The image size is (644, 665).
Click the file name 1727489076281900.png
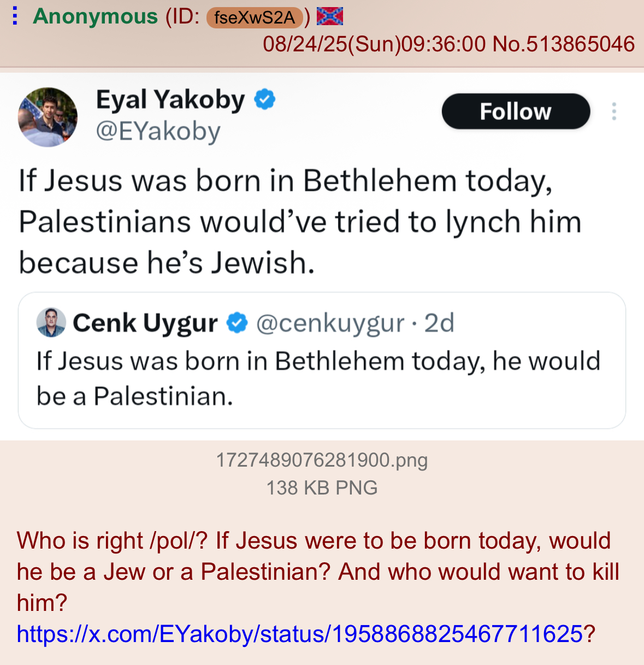[322, 460]
